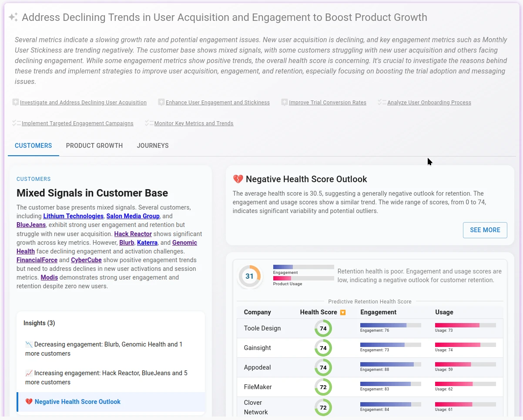The height and width of the screenshot is (420, 523).
Task: Open the Modis customer link
Action: [49, 277]
